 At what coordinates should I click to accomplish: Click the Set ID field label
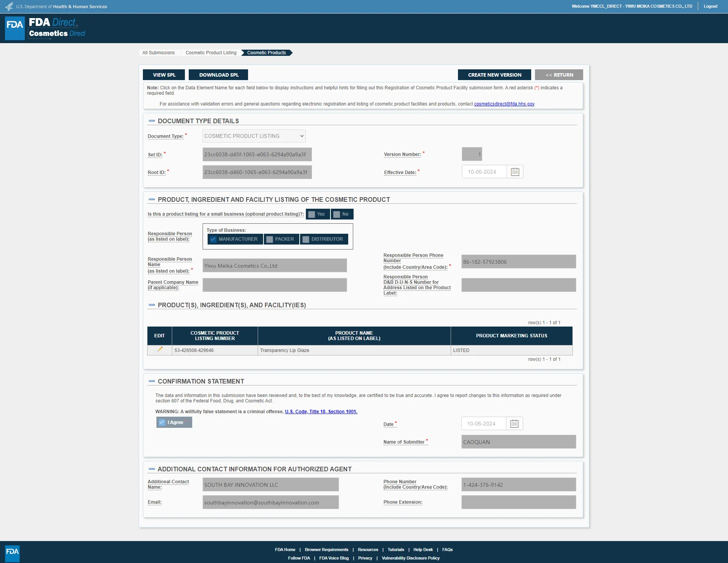[x=155, y=155]
